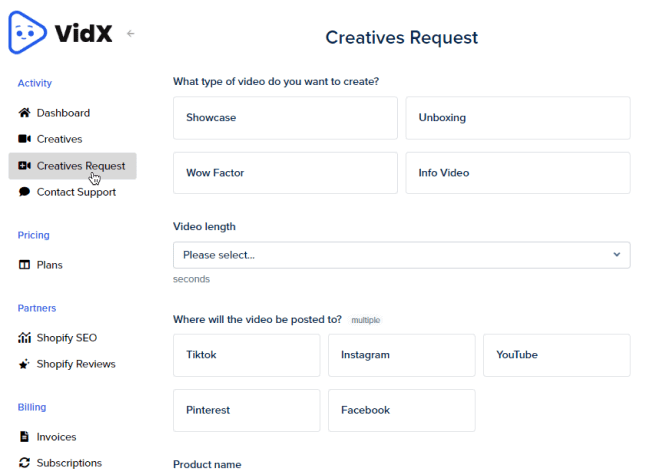Select the Unboxing video type

[x=517, y=118]
